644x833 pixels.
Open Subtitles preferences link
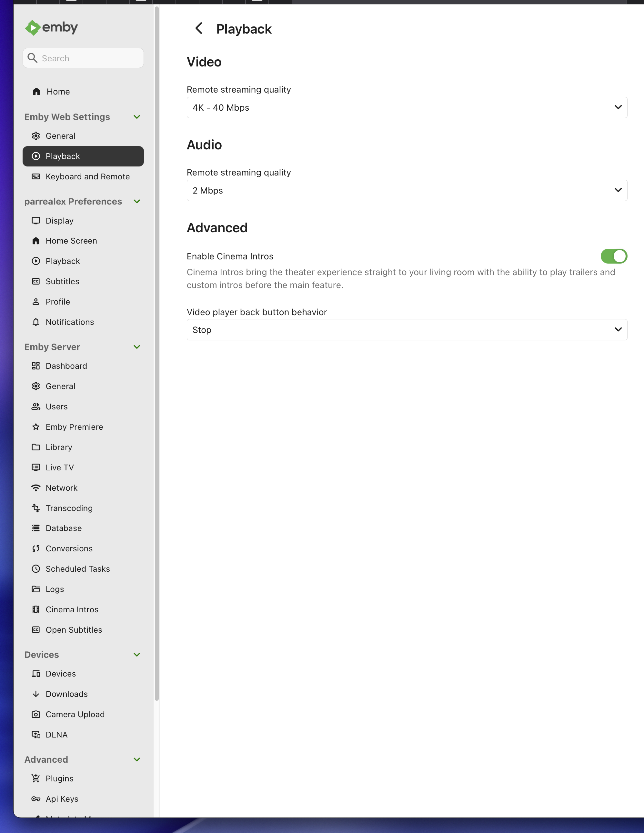point(63,281)
